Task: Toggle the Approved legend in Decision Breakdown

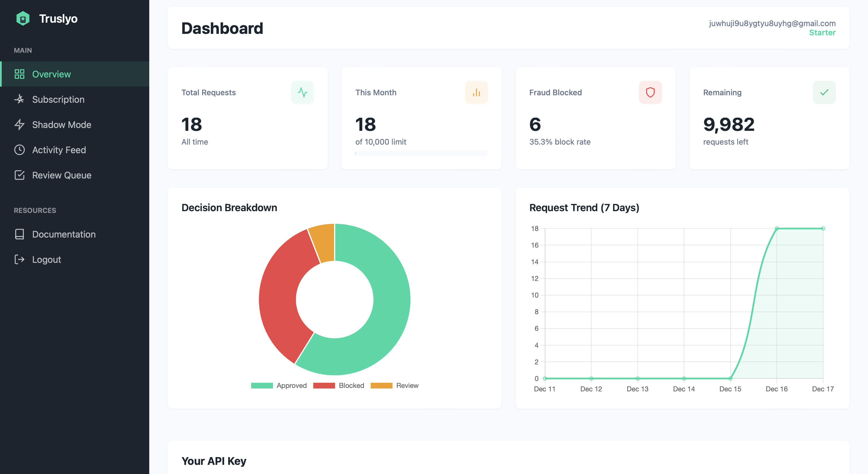Action: 279,385
